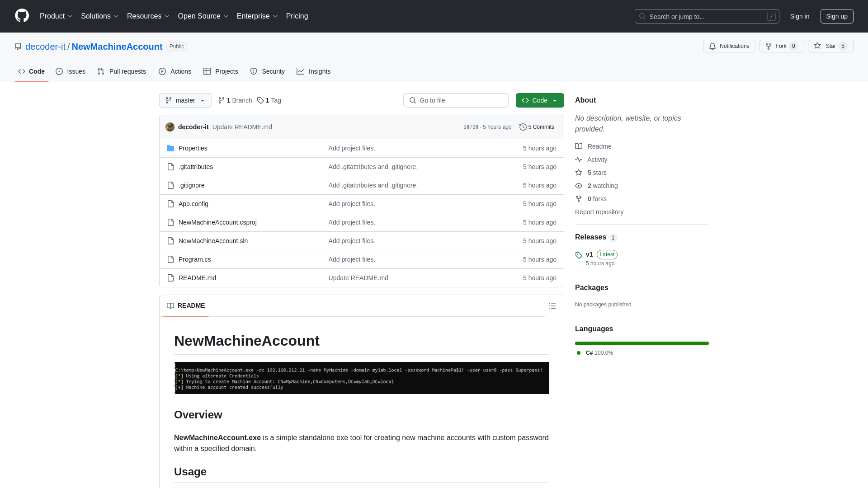Open the GitHub home logo
868x488 pixels.
coord(22,16)
